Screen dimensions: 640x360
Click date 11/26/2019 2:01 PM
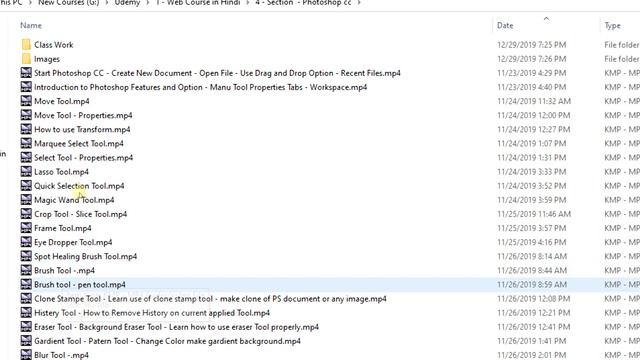531,355
